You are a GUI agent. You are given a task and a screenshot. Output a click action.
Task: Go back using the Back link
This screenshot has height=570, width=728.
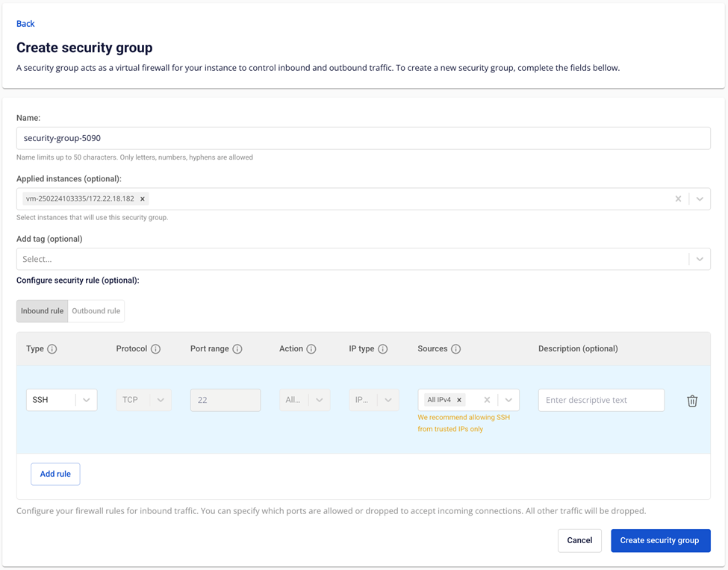[25, 24]
